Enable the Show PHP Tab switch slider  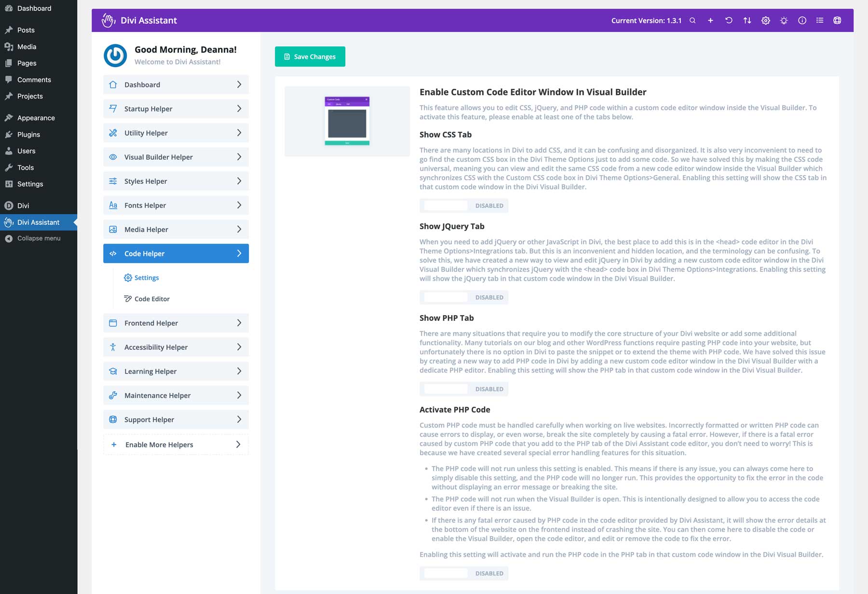444,389
